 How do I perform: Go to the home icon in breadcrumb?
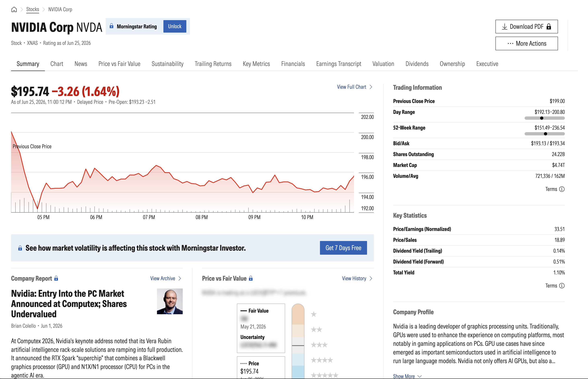pos(14,9)
